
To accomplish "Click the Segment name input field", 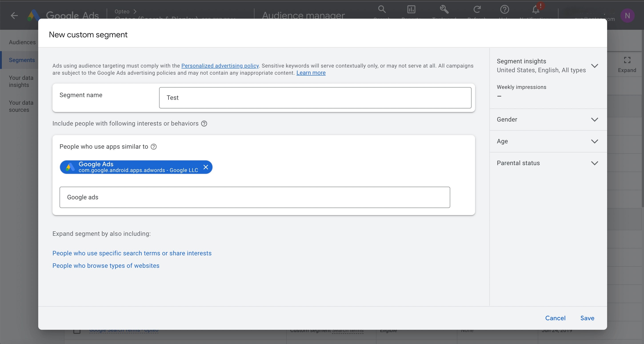I will (x=315, y=98).
